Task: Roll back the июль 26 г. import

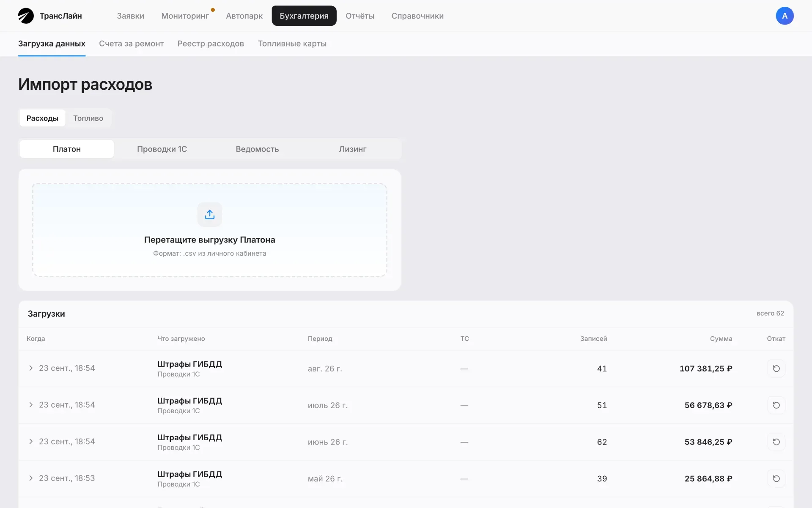Action: [x=776, y=405]
